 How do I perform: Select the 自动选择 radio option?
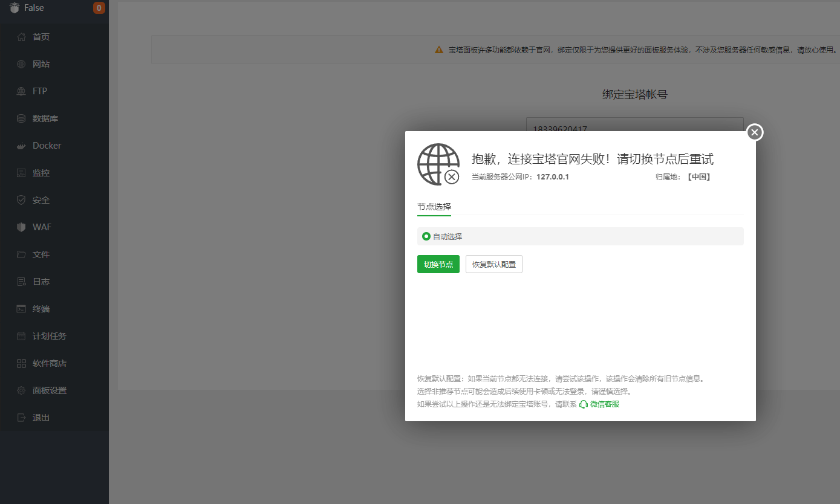click(x=426, y=236)
